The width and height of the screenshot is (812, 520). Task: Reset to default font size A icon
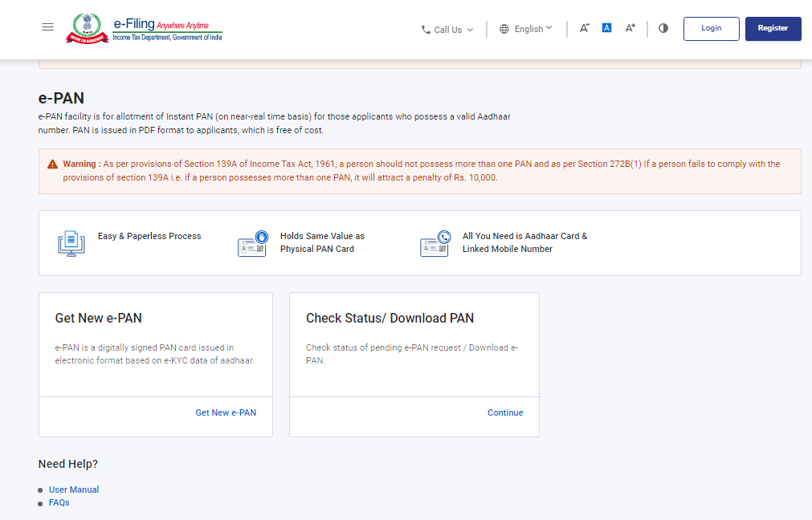pyautogui.click(x=606, y=28)
